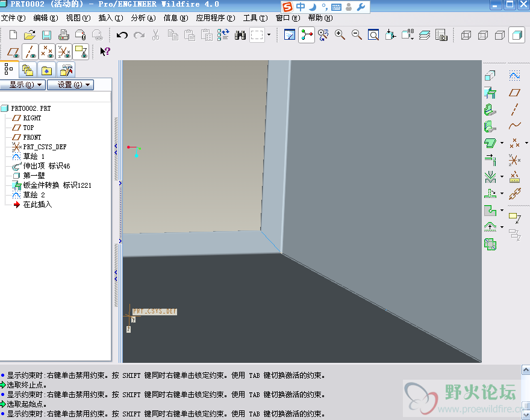Image resolution: width=530 pixels, height=420 pixels.
Task: Expand the bend tool flyout arrow
Action: click(x=502, y=176)
